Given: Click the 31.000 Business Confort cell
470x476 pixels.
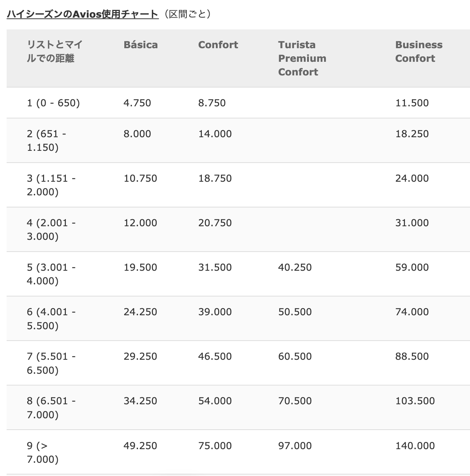Looking at the screenshot, I should click(x=412, y=223).
